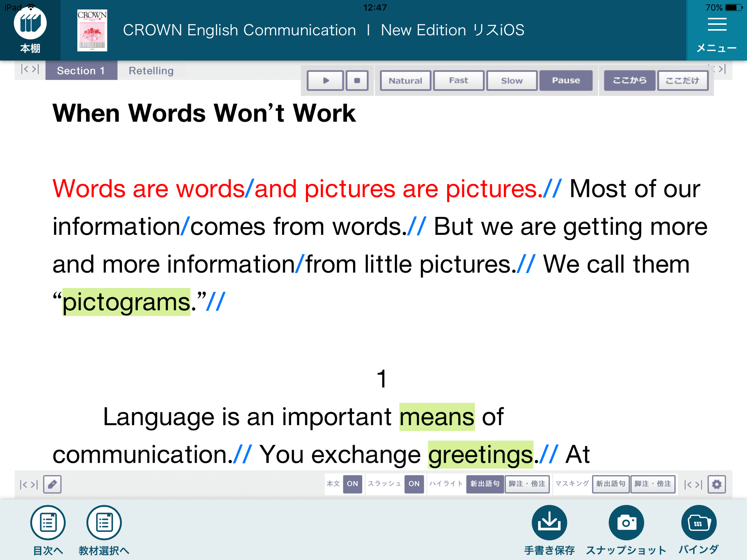
Task: Open the gear settings icon
Action: click(717, 484)
